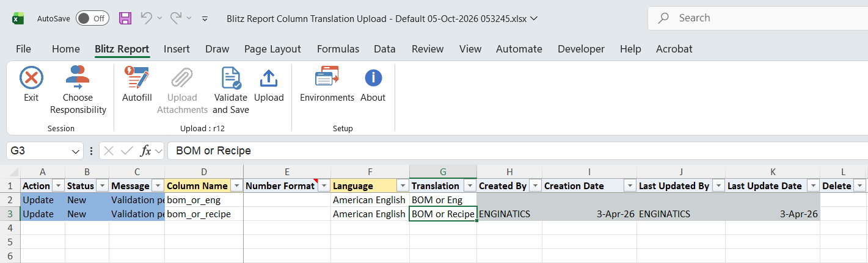Open the Data ribbon tab
This screenshot has height=263, width=868.
pyautogui.click(x=385, y=49)
